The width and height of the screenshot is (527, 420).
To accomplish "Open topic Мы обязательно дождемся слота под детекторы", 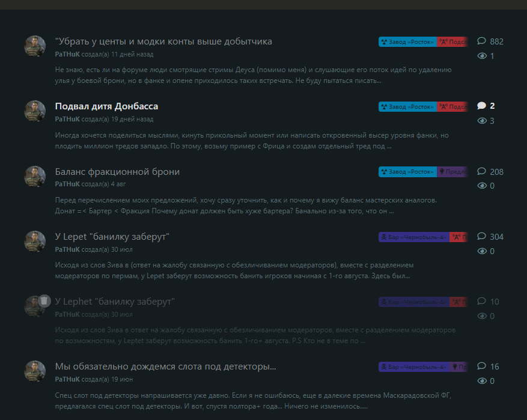I will [165, 367].
